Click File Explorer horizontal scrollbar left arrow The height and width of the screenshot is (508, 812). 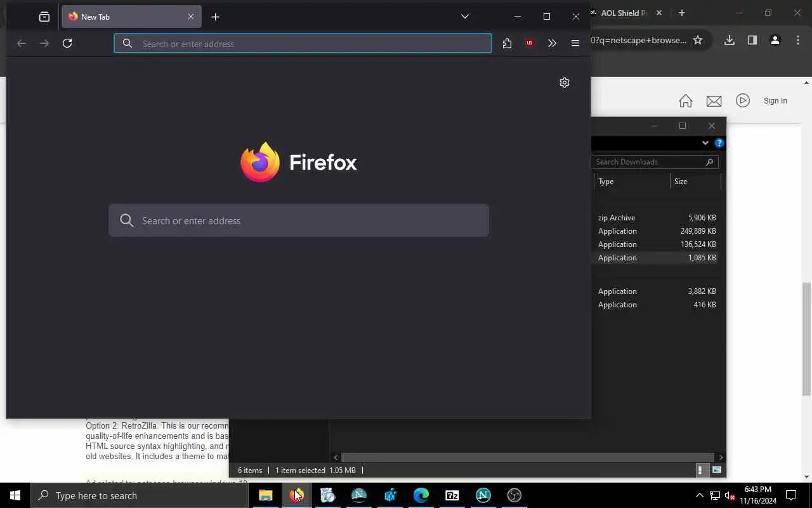click(336, 457)
